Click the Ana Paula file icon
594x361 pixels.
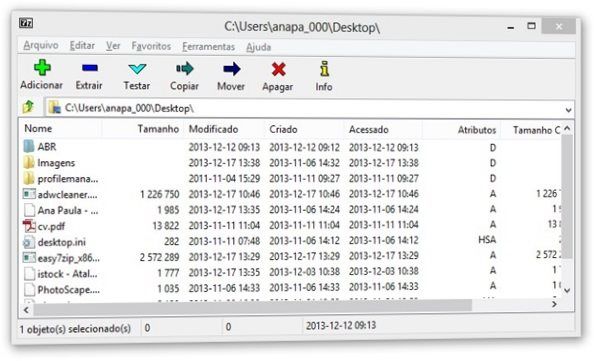29,210
